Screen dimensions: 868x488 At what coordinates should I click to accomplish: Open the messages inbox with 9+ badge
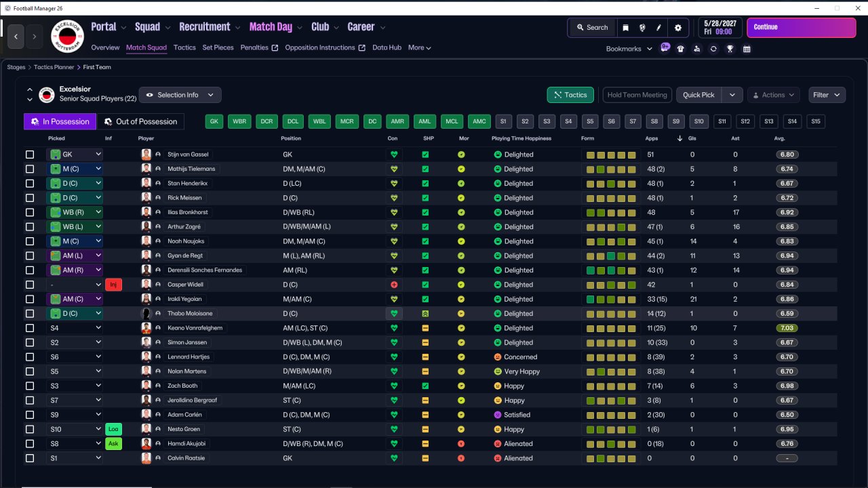pos(665,48)
